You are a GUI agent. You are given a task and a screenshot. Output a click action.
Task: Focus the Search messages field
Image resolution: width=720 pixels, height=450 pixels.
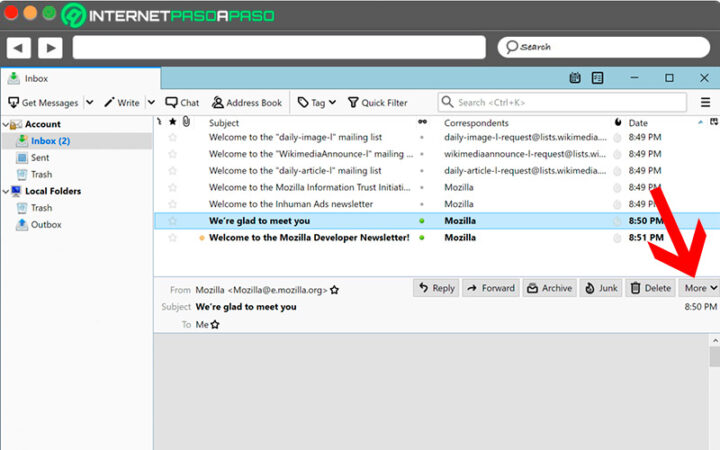click(565, 102)
